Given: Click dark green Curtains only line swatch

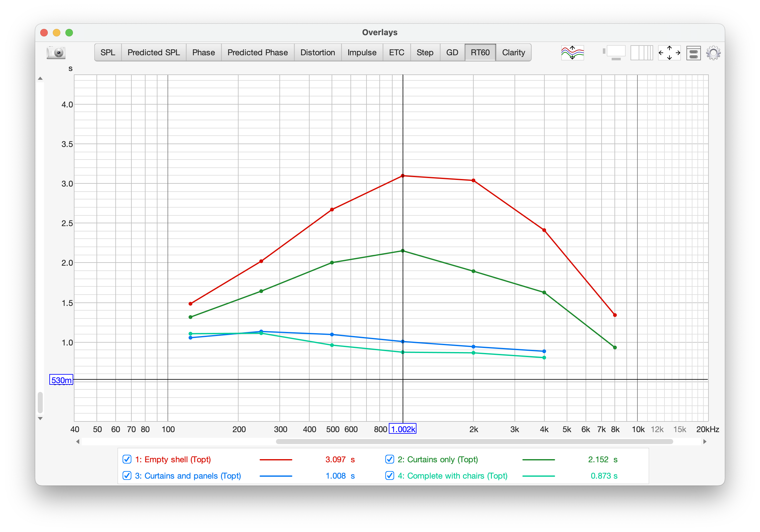Looking at the screenshot, I should 538,459.
